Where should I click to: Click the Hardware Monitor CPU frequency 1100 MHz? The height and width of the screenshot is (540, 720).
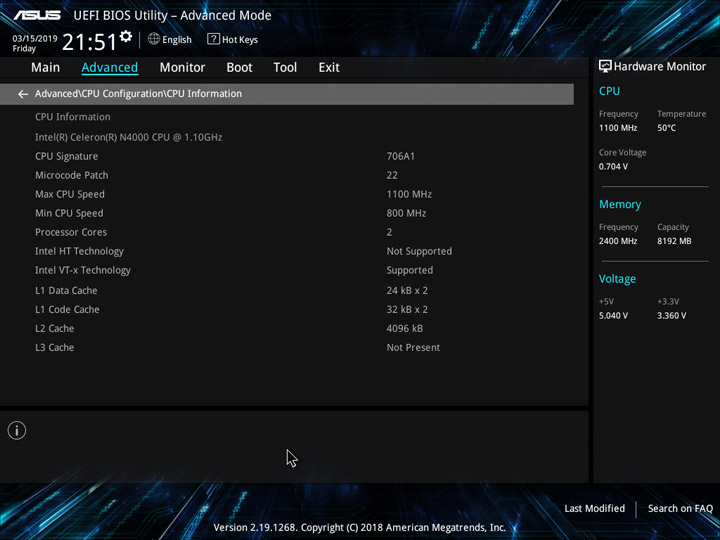click(x=618, y=128)
